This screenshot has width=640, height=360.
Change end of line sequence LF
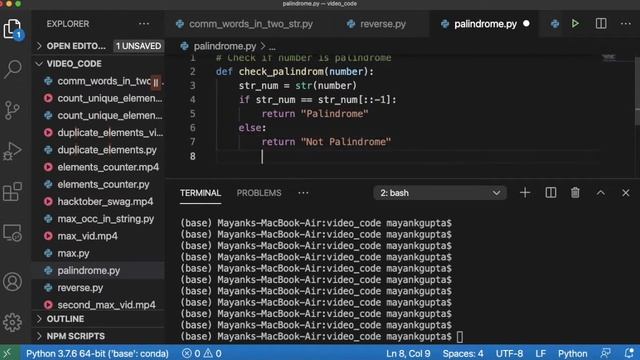coord(540,353)
